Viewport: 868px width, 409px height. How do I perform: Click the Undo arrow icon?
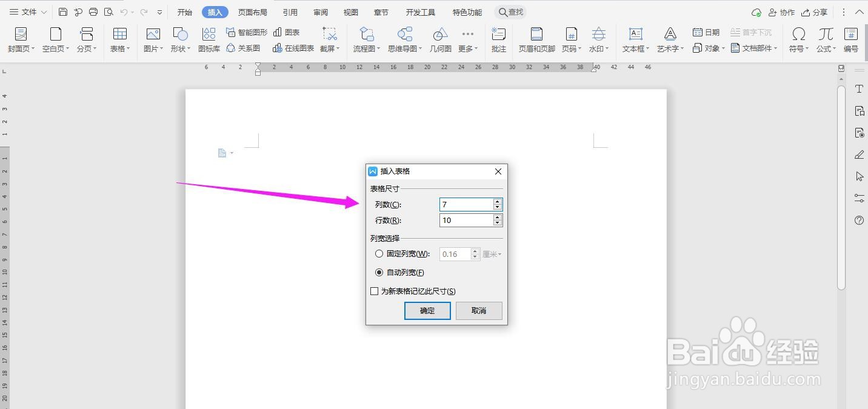[x=124, y=12]
